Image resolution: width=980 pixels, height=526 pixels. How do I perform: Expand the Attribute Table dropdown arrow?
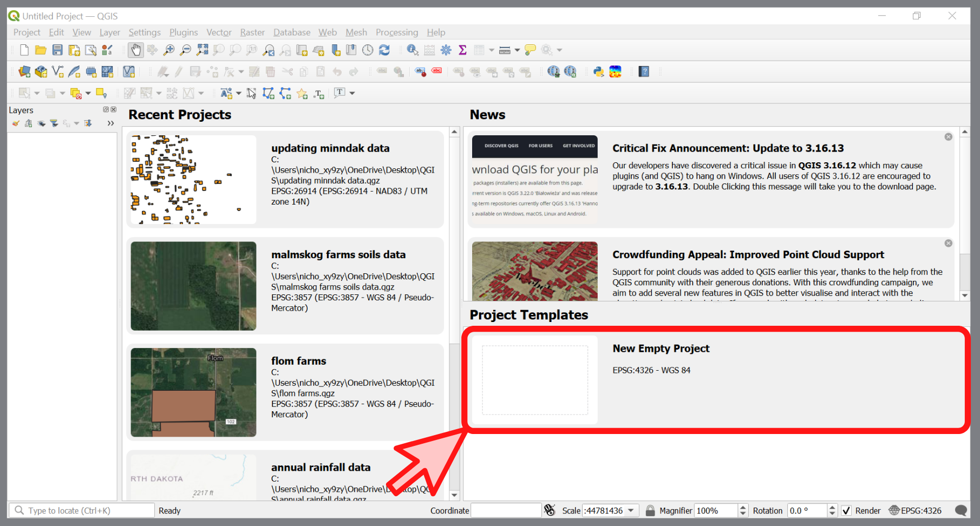[492, 50]
